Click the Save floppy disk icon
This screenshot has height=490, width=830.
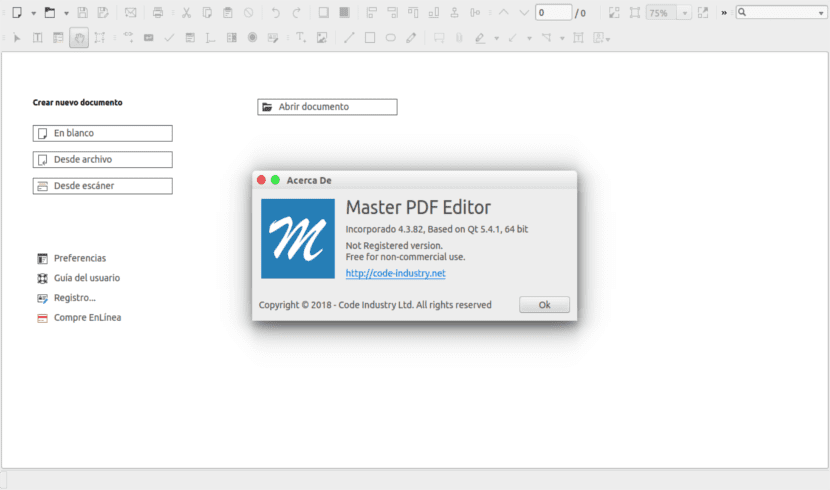click(83, 13)
